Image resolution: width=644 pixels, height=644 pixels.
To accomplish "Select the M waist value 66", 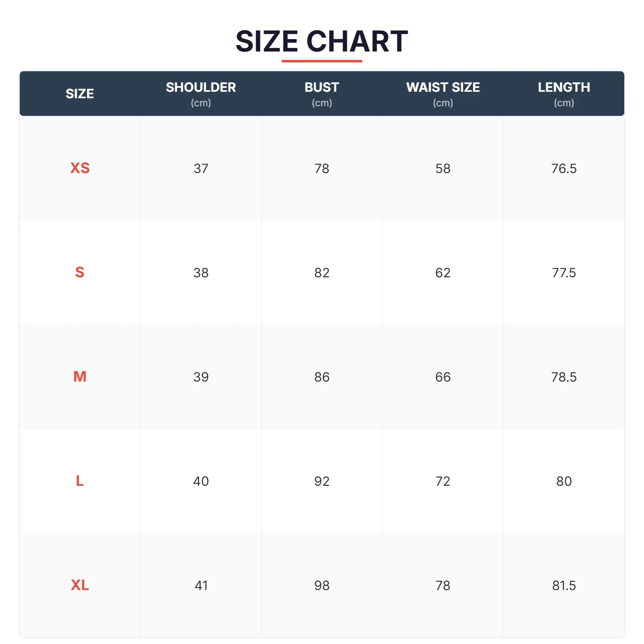I will point(443,377).
